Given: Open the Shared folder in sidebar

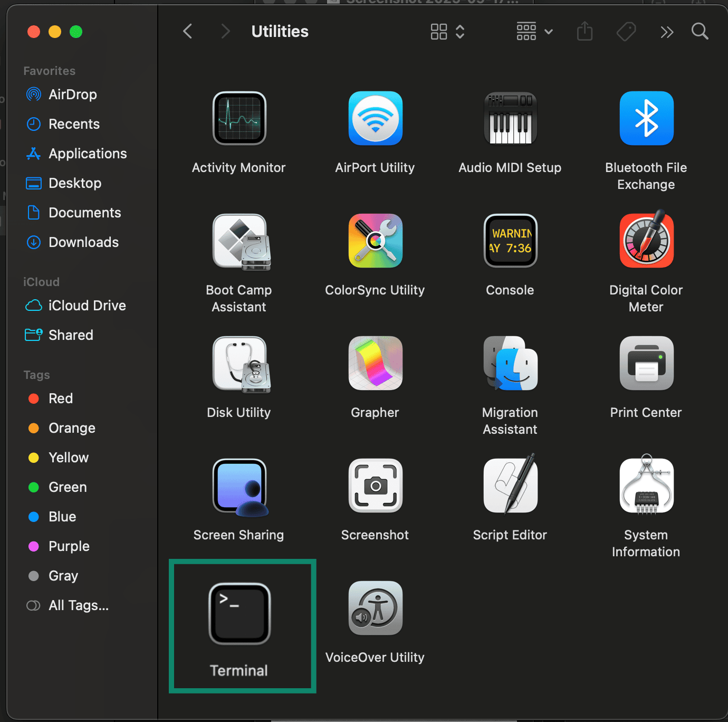Looking at the screenshot, I should click(59, 335).
